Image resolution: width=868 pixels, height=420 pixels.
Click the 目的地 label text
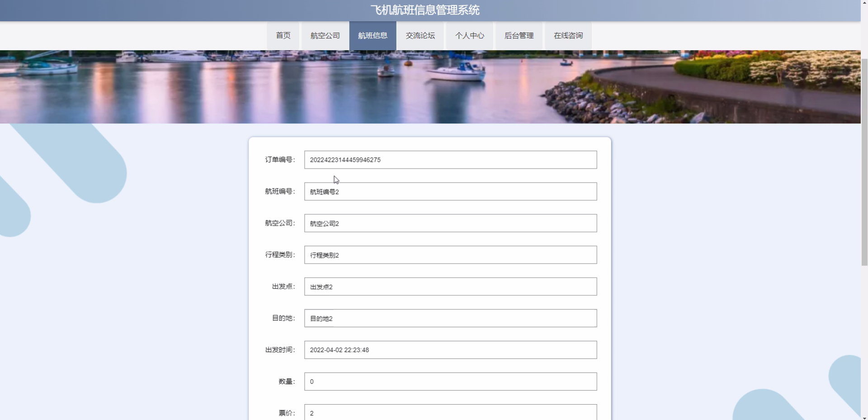(283, 318)
